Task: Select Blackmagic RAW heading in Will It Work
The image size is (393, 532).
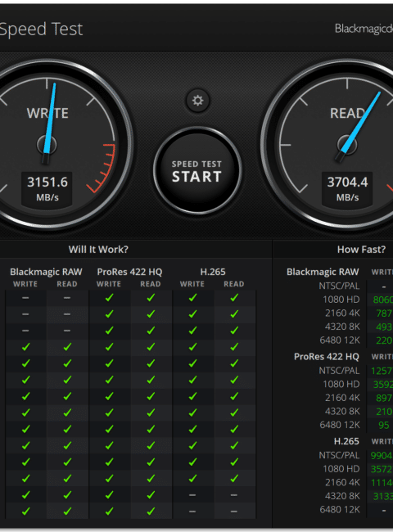Action: coord(46,272)
